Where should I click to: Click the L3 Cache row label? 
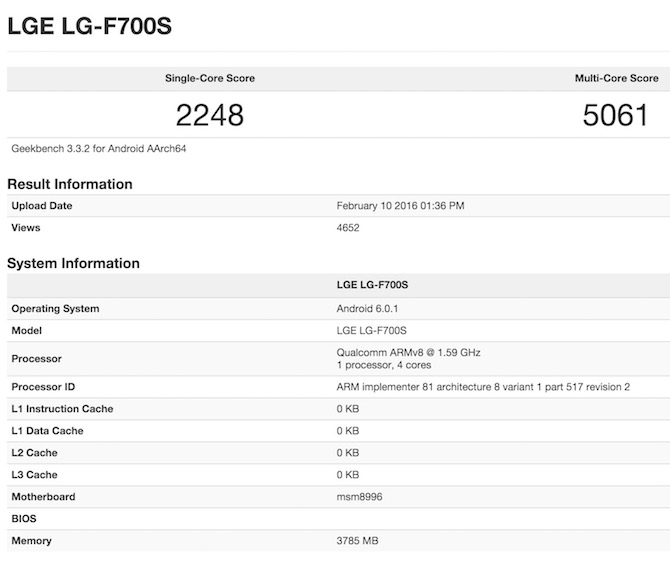click(x=34, y=475)
